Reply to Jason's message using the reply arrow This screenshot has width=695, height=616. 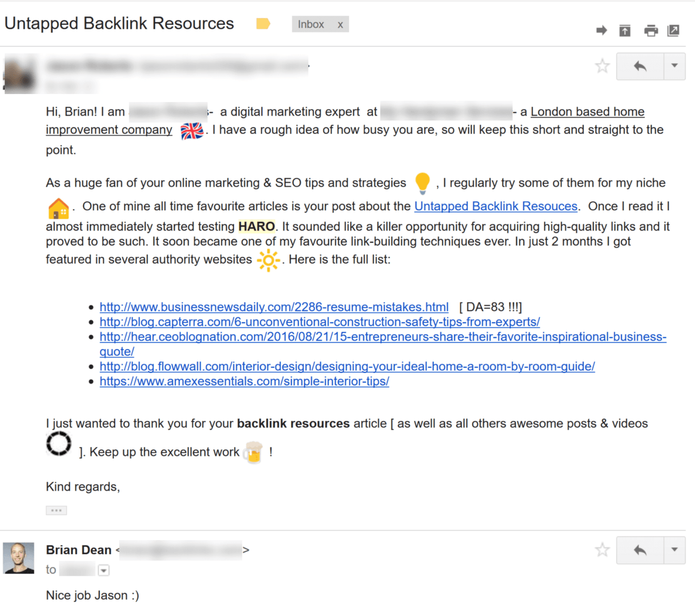click(640, 66)
